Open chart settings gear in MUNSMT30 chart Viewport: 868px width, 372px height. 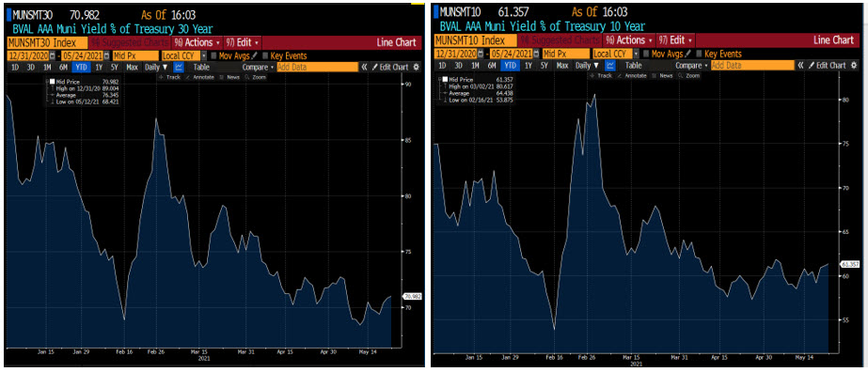(x=417, y=67)
